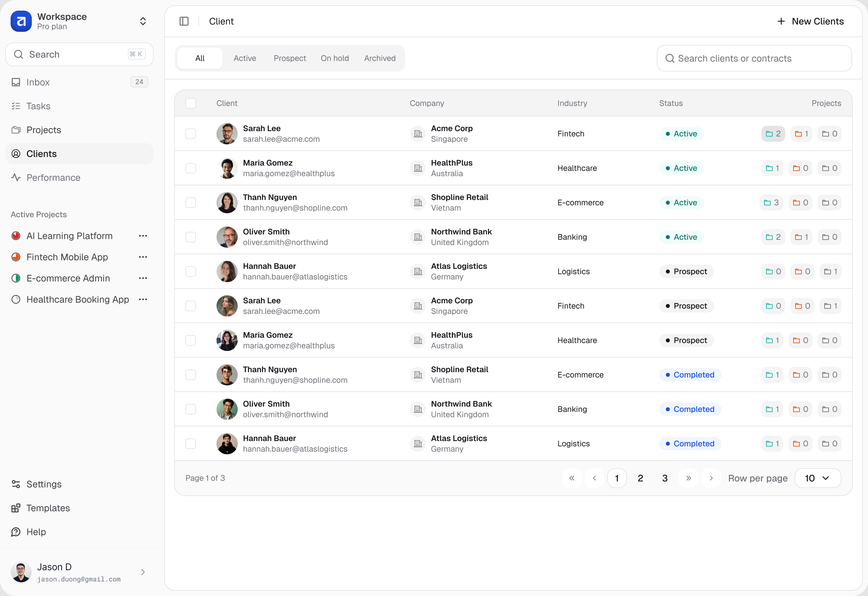Open Clients in the sidebar
868x596 pixels.
(79, 154)
